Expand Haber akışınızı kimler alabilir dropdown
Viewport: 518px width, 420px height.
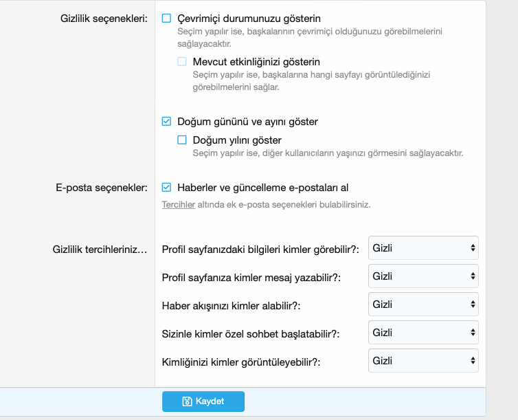pyautogui.click(x=423, y=304)
